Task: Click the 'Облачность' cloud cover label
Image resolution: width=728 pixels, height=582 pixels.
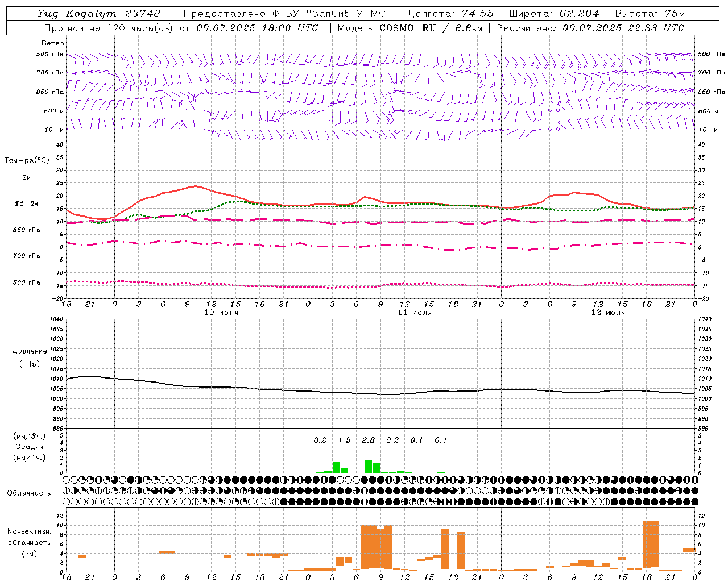Action: [x=29, y=493]
